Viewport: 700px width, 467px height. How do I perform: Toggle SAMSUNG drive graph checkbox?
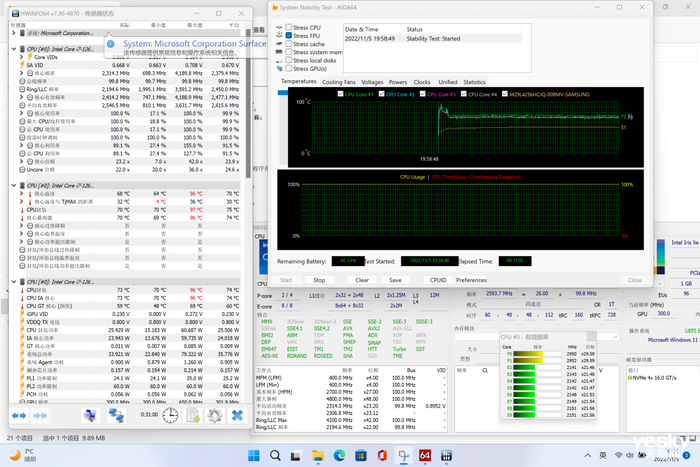505,94
